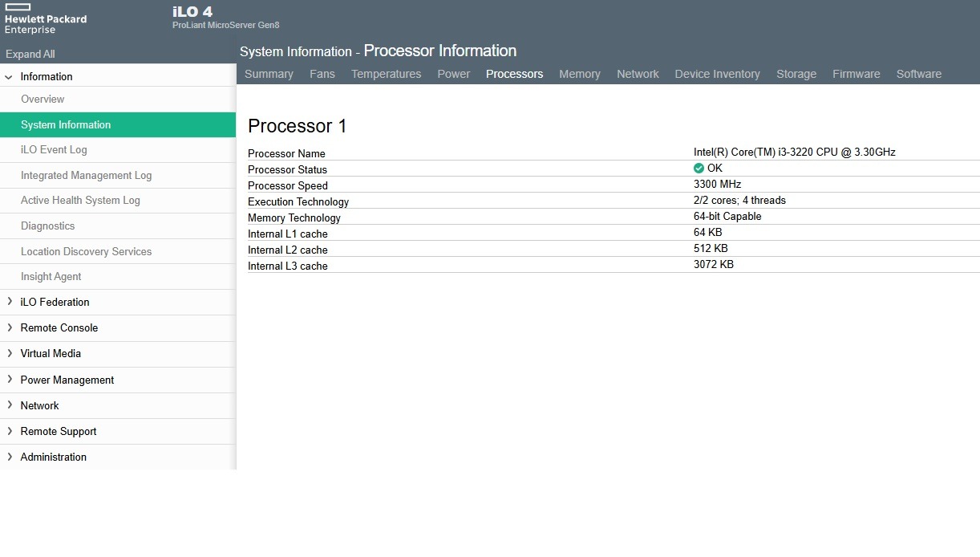Click the Hewlett Packard Enterprise logo
Image resolution: width=980 pixels, height=557 pixels.
coord(46,18)
